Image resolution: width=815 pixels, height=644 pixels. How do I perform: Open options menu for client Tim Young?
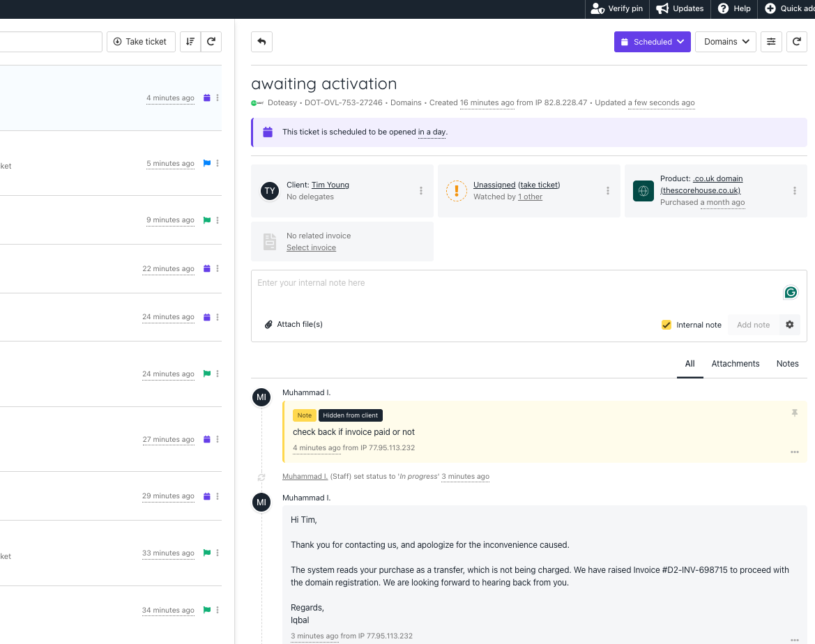tap(421, 191)
